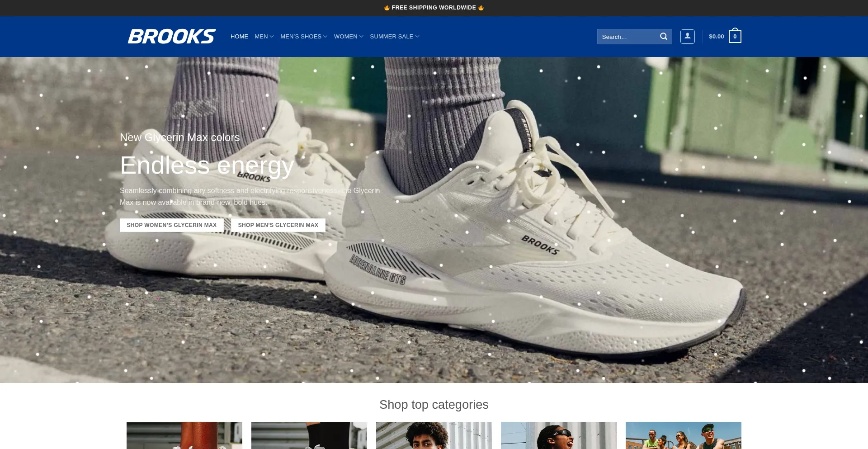868x449 pixels.
Task: Open the category thumbnail with black socks
Action: (309, 435)
